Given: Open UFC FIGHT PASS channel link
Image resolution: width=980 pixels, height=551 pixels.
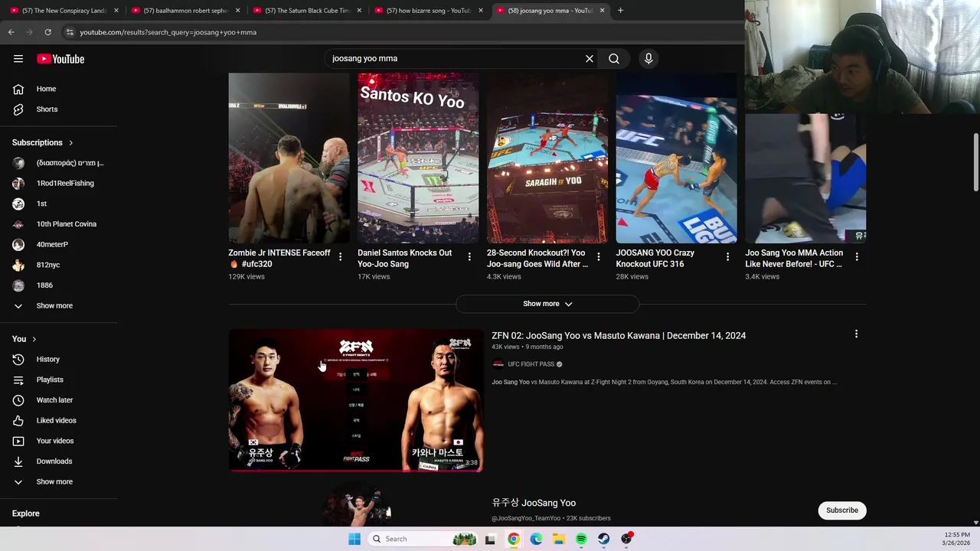Looking at the screenshot, I should click(x=531, y=364).
